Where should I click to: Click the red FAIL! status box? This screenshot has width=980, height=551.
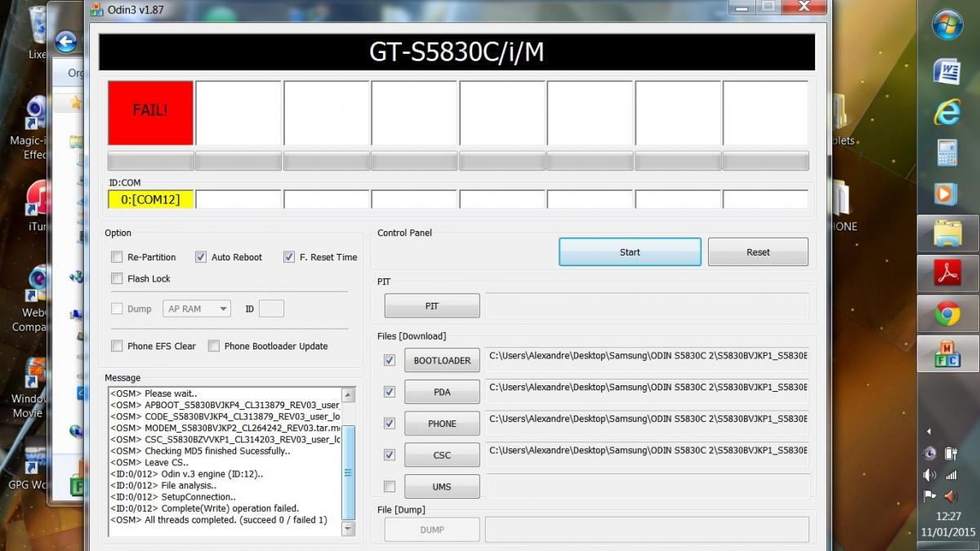(150, 112)
